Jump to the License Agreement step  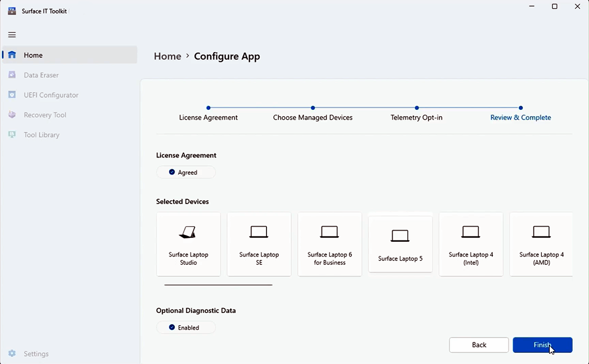pos(208,107)
